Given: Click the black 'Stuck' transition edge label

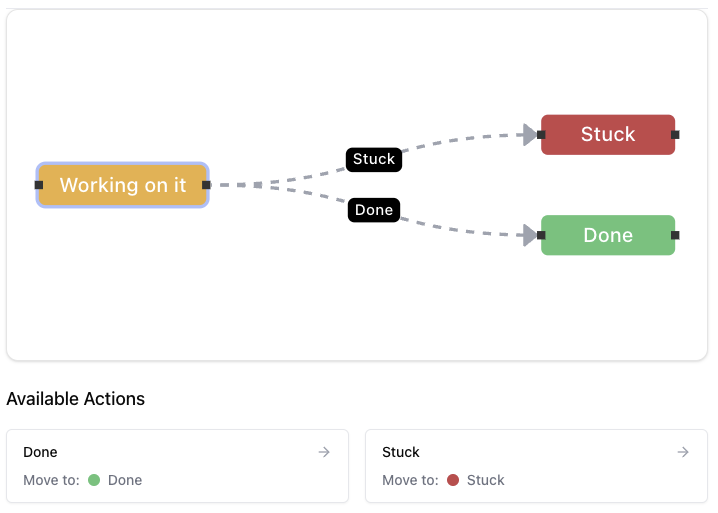Looking at the screenshot, I should tap(374, 159).
